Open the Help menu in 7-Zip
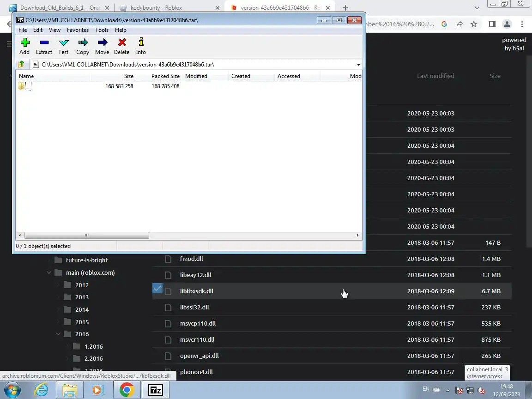Image resolution: width=532 pixels, height=399 pixels. (121, 30)
